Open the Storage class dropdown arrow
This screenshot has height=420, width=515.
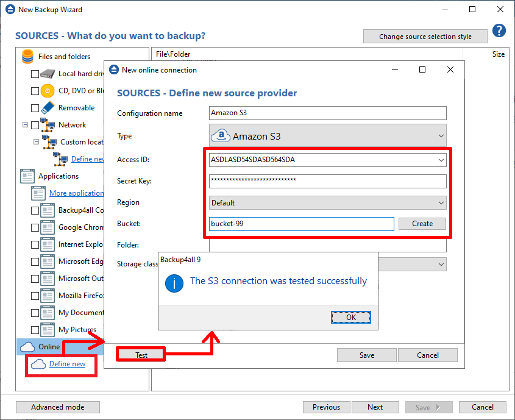coord(441,265)
